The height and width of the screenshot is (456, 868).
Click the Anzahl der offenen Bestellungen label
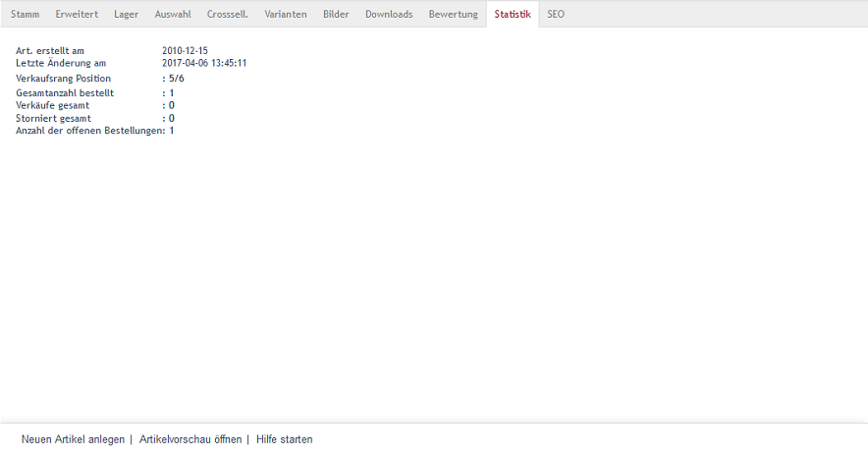tap(88, 130)
